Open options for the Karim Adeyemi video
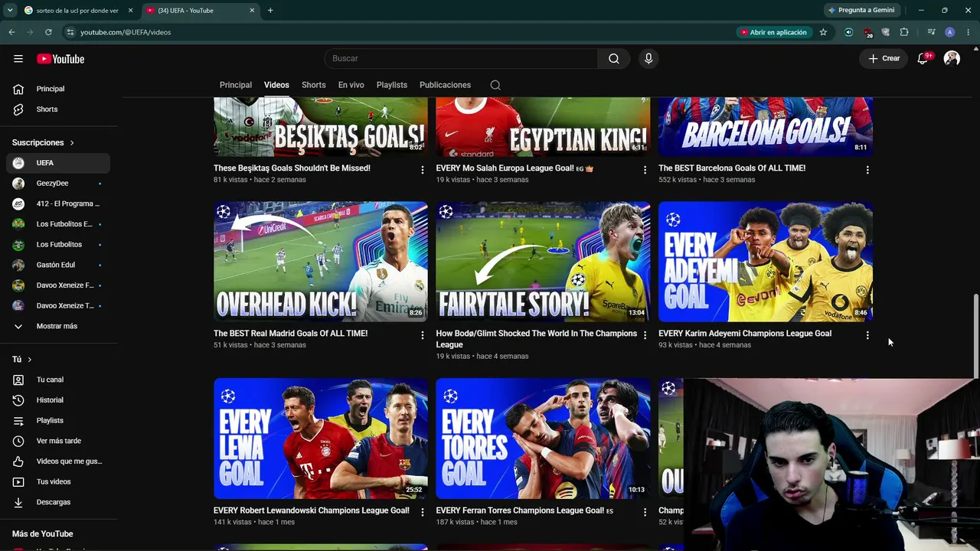Screen dimensions: 980x551 (867, 335)
